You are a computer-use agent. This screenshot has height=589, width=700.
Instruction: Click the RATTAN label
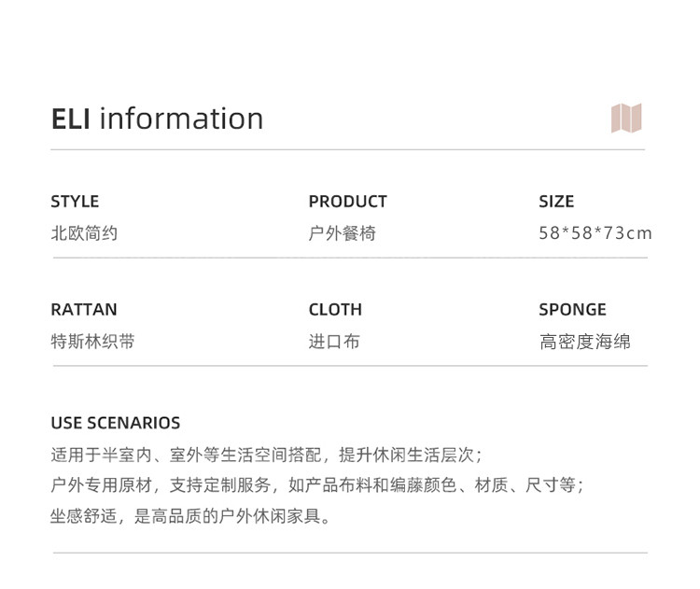click(x=84, y=310)
